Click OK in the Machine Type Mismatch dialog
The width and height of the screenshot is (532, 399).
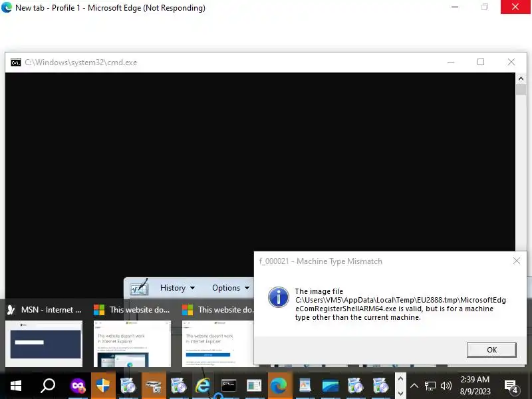tap(491, 350)
